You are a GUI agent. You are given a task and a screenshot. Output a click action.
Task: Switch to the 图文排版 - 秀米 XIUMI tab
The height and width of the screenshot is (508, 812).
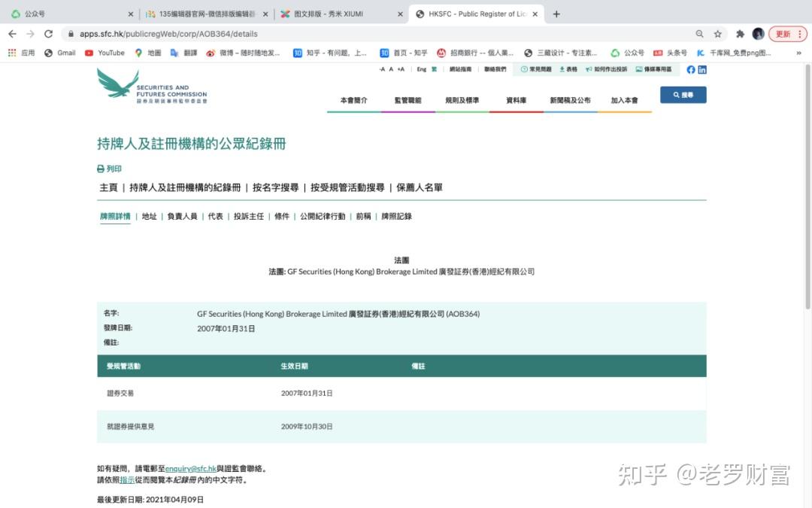click(341, 14)
